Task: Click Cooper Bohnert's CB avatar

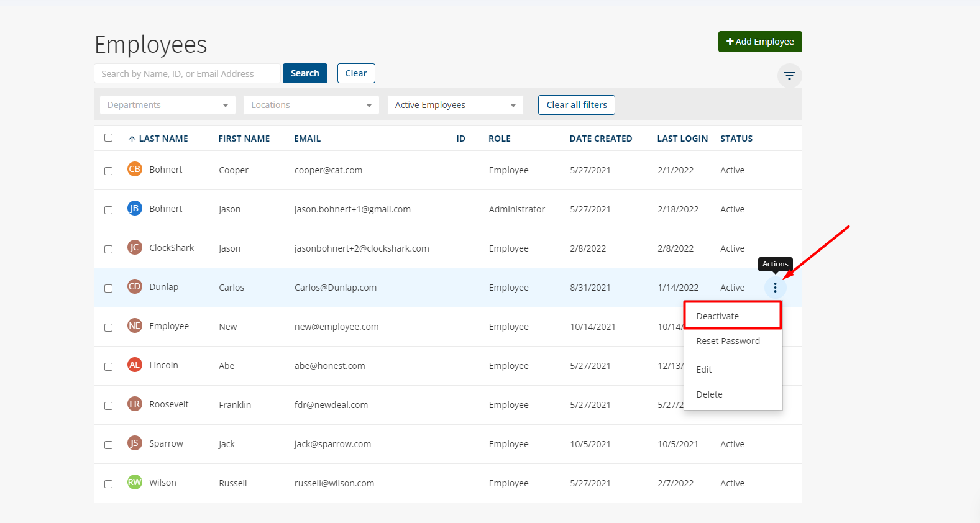Action: point(134,170)
